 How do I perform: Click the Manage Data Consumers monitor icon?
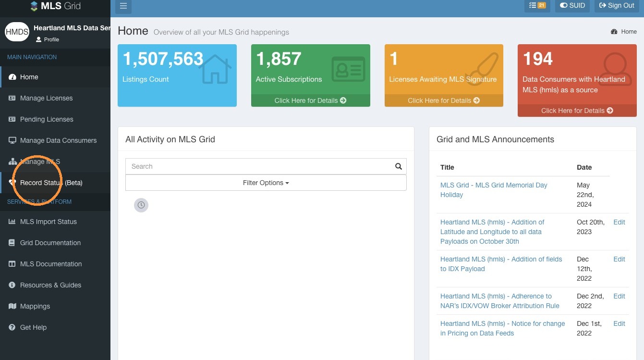(x=12, y=140)
